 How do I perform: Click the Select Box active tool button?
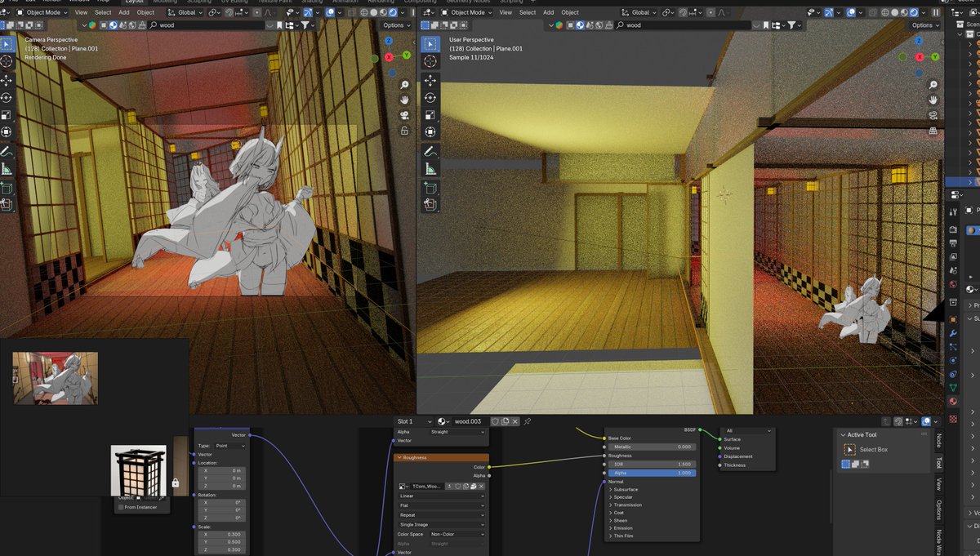coord(850,449)
